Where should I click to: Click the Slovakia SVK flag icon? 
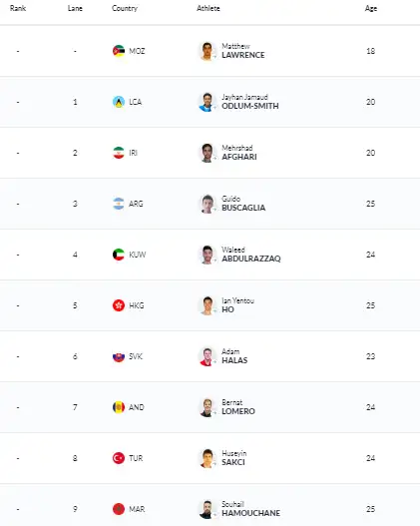pyautogui.click(x=119, y=356)
